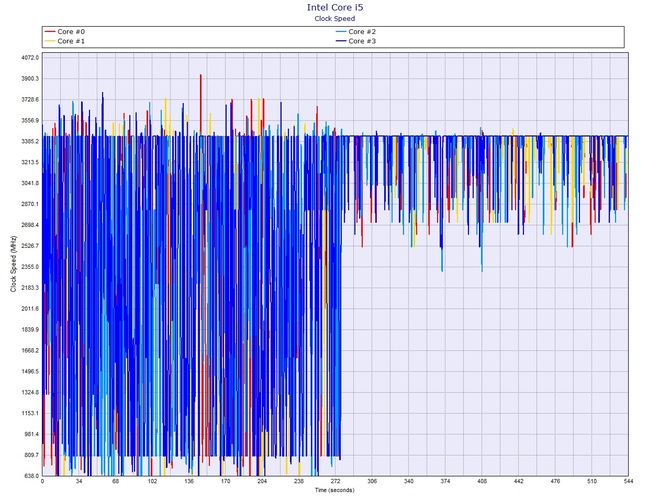Screen dimensions: 670x502
Task: Click the red Core #0 legend swatch
Action: [50, 32]
